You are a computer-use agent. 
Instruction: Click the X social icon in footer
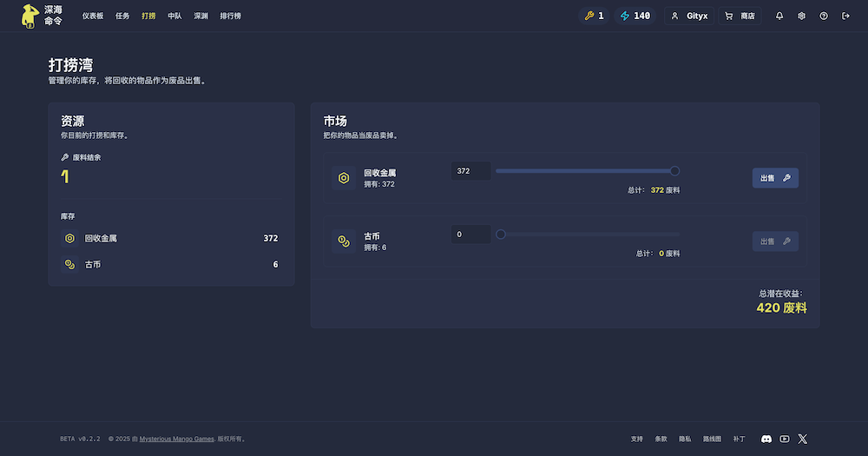(803, 439)
